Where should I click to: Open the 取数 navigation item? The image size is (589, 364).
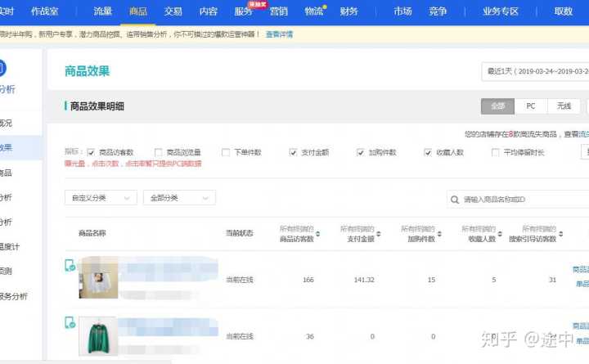click(563, 11)
